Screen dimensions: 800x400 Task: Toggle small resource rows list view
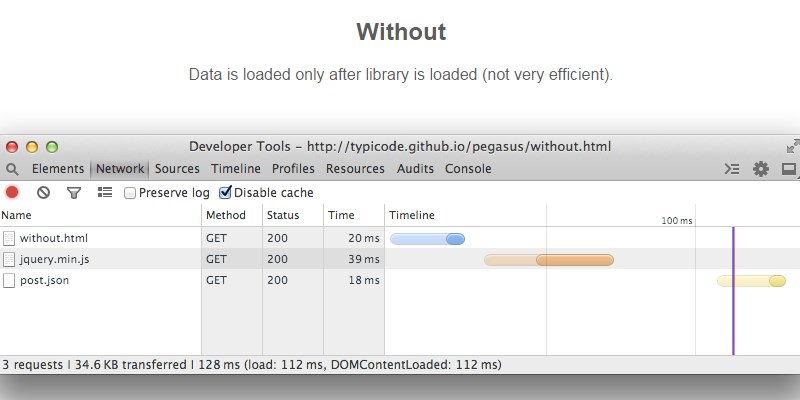coord(104,193)
